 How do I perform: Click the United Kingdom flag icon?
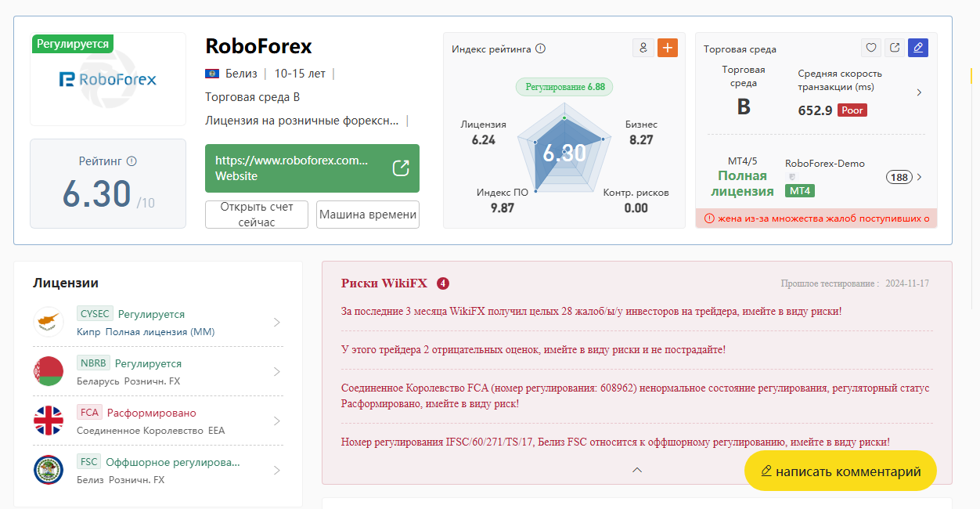click(49, 421)
